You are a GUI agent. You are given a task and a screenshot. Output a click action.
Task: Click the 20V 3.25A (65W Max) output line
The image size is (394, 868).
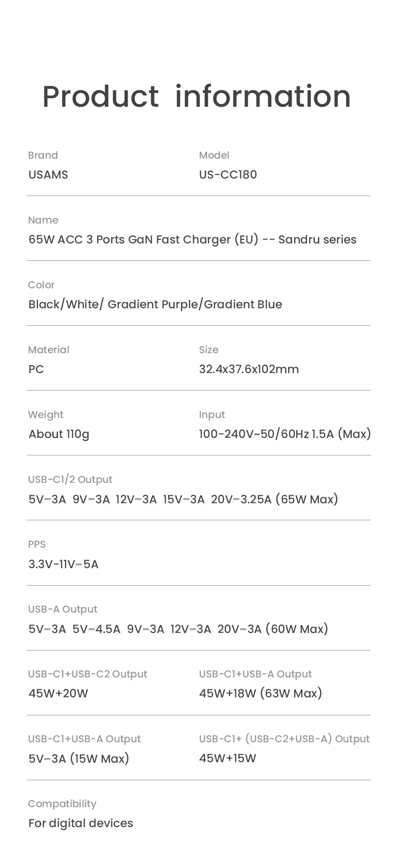point(183,499)
